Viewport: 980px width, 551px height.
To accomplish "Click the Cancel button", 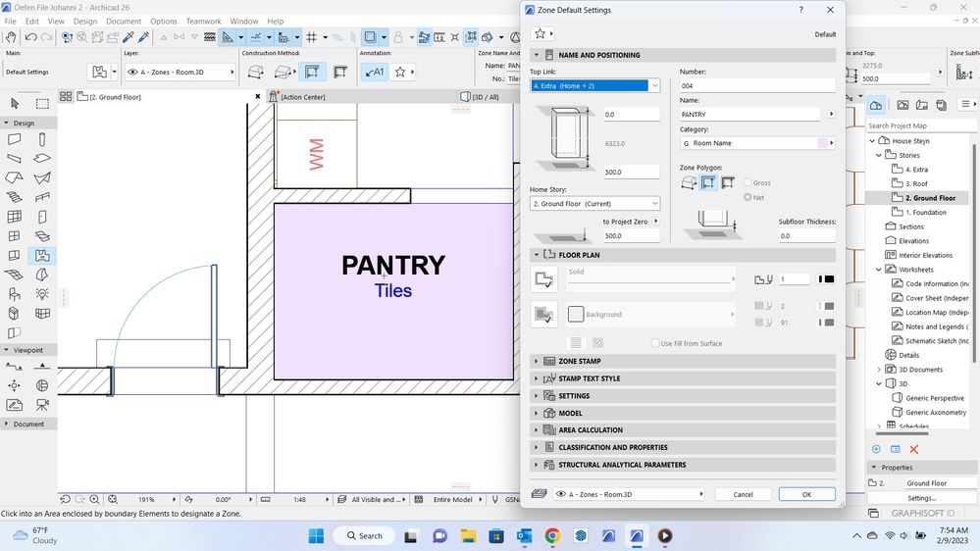I will pyautogui.click(x=744, y=494).
